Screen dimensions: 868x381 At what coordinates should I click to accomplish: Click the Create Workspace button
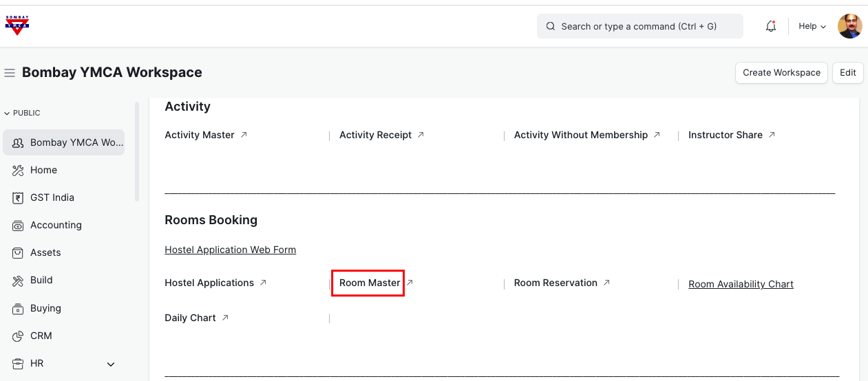[x=781, y=73]
